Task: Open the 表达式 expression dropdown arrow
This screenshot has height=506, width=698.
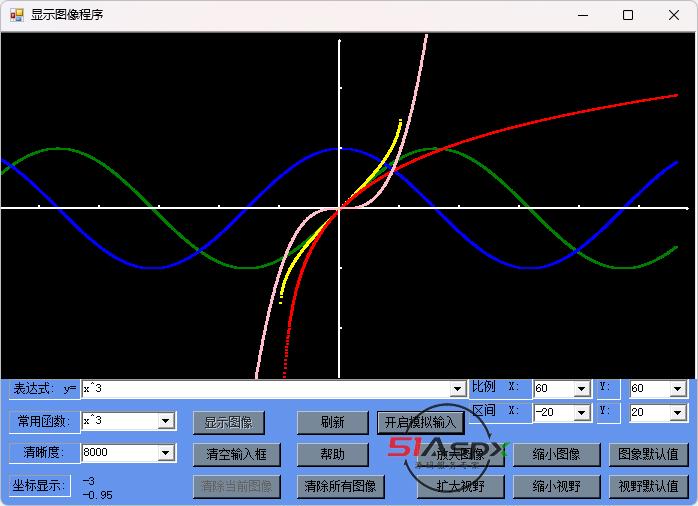Action: (458, 389)
